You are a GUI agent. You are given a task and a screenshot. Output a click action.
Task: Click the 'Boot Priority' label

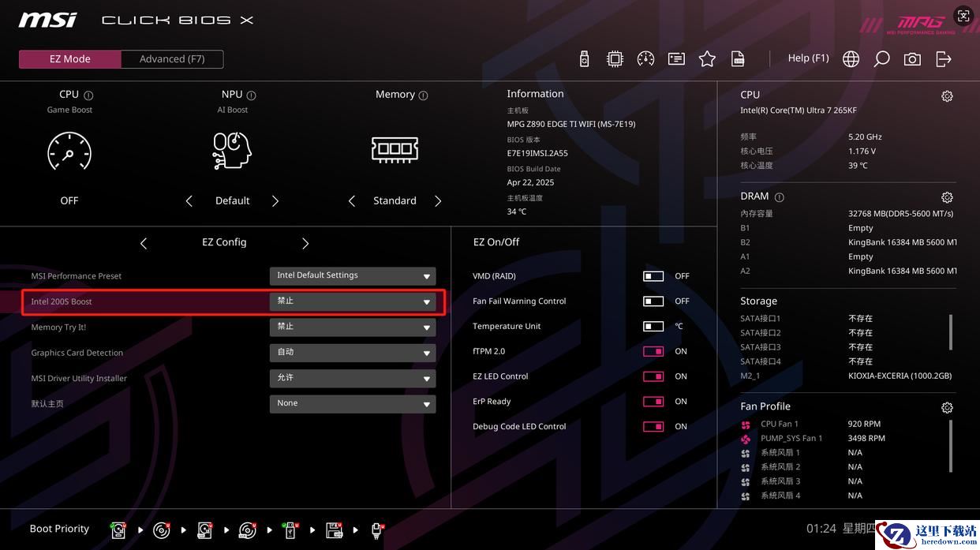point(59,529)
